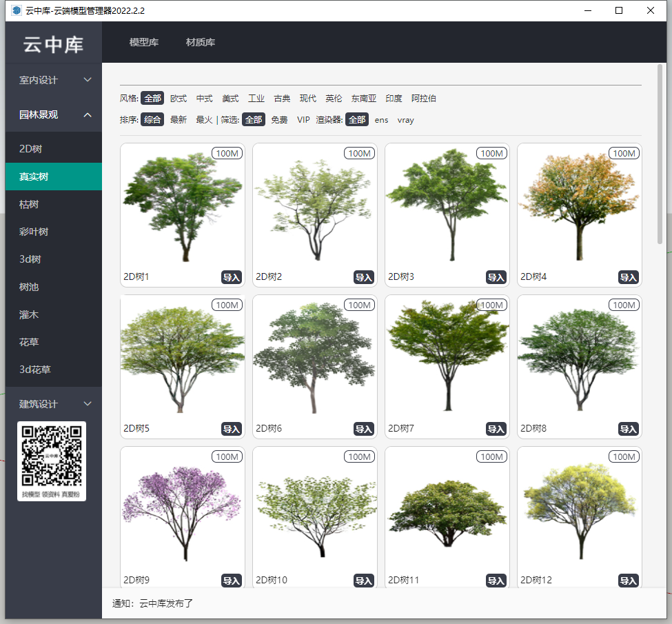This screenshot has height=624, width=672.
Task: Expand the 室内设计 section chevron
Action: [x=88, y=80]
